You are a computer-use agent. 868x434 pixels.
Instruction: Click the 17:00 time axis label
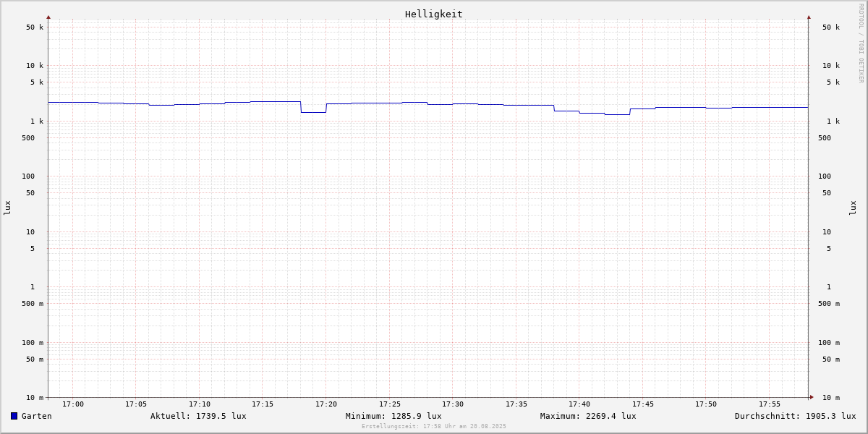[73, 404]
